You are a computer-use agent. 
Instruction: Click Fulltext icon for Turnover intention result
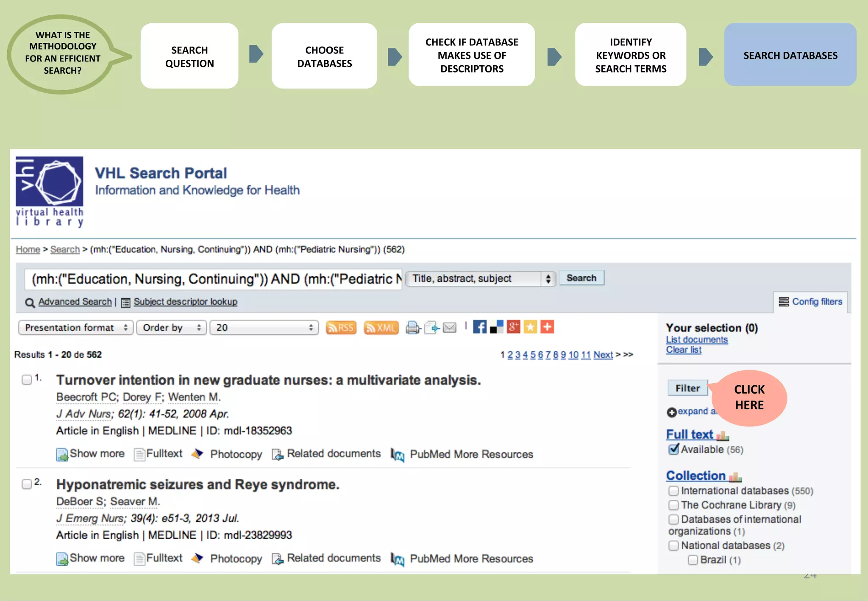pyautogui.click(x=139, y=454)
